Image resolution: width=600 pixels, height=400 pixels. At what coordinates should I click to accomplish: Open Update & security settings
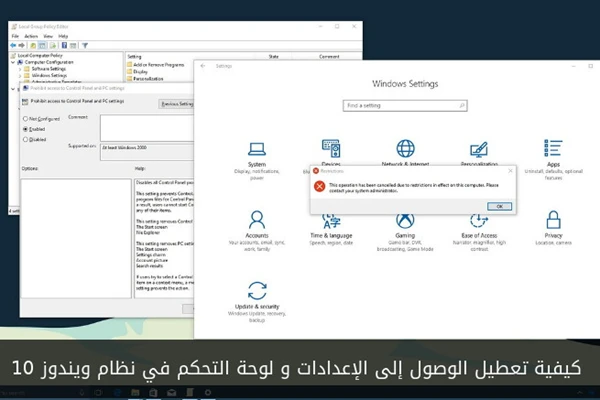(x=257, y=302)
